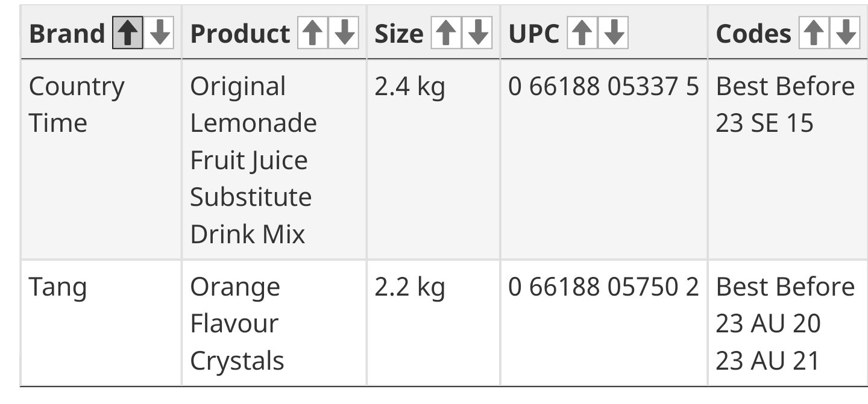Click the Orange Flavour Crystals cell
The image size is (868, 404).
pyautogui.click(x=237, y=324)
